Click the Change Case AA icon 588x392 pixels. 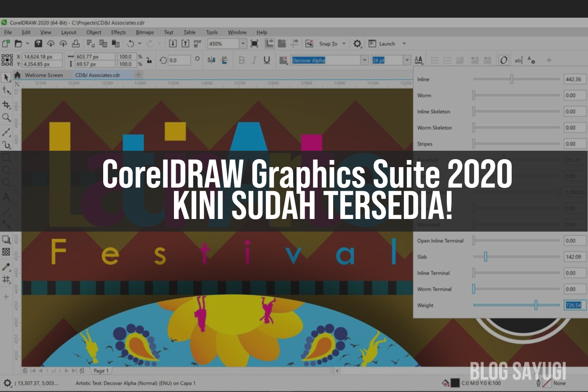click(418, 60)
